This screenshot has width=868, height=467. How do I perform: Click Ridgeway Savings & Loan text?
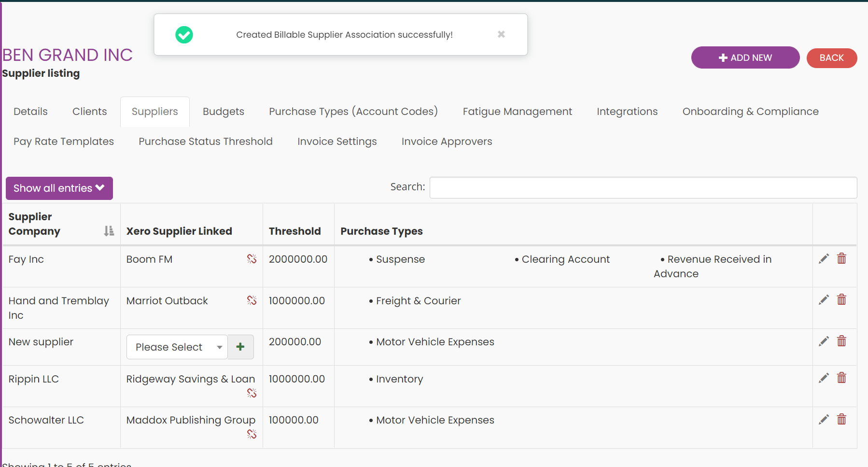click(191, 379)
